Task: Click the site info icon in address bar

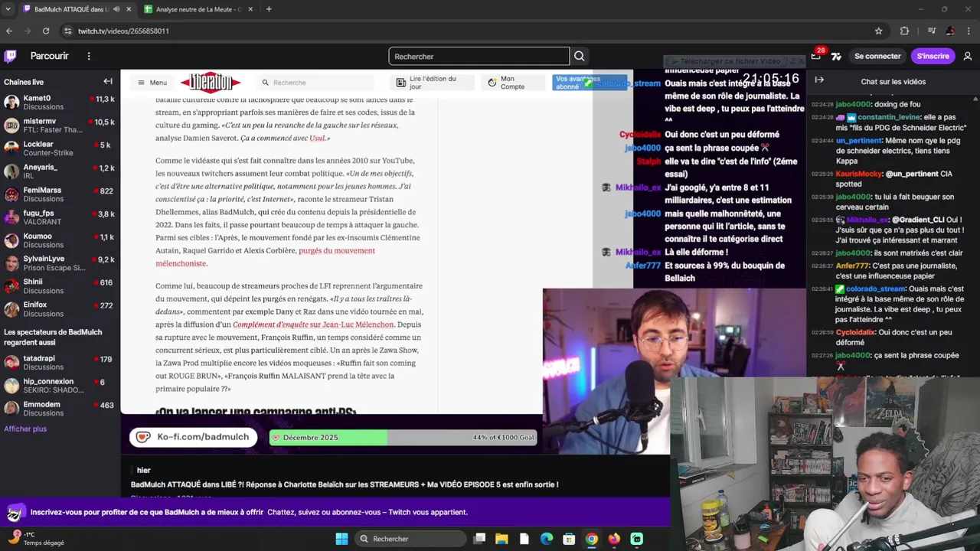Action: tap(68, 31)
